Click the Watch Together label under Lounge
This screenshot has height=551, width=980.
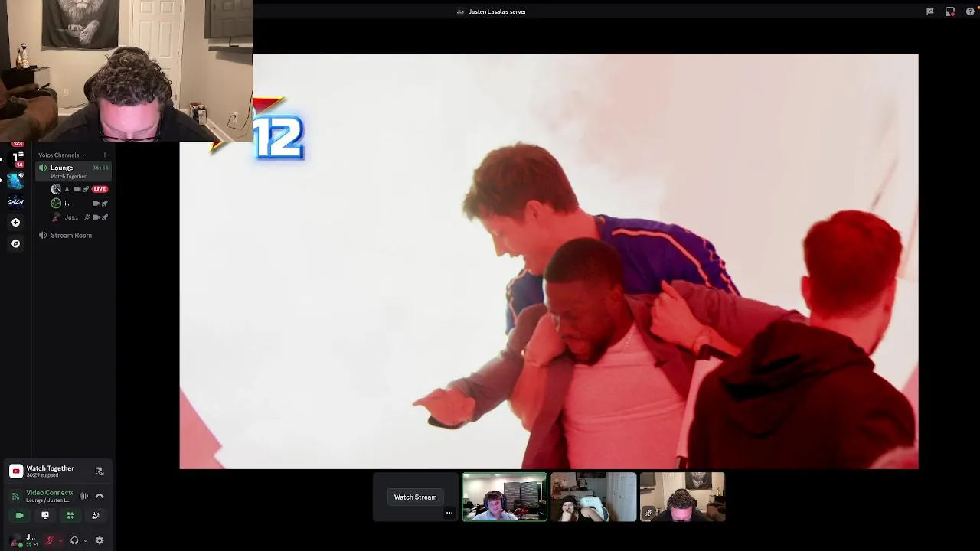pos(69,177)
